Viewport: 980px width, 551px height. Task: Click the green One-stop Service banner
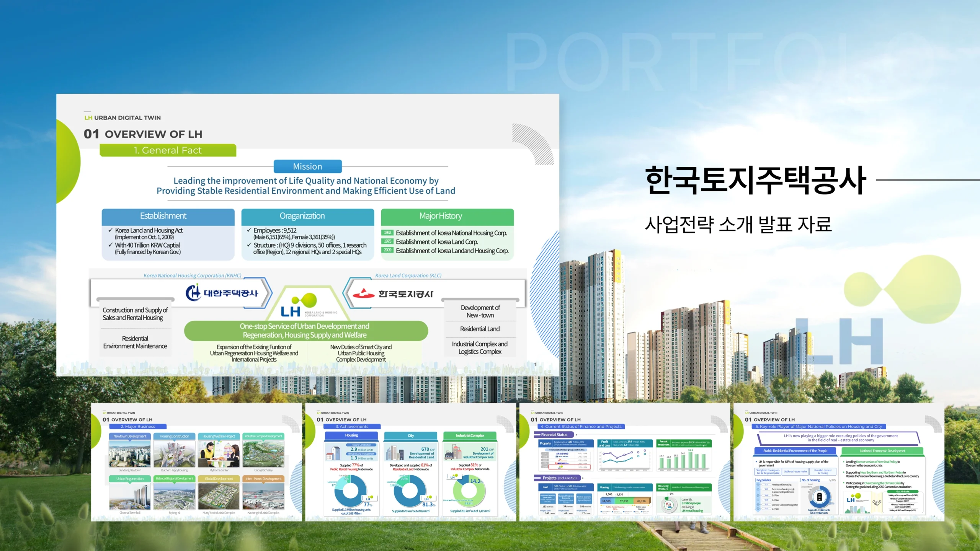[305, 331]
